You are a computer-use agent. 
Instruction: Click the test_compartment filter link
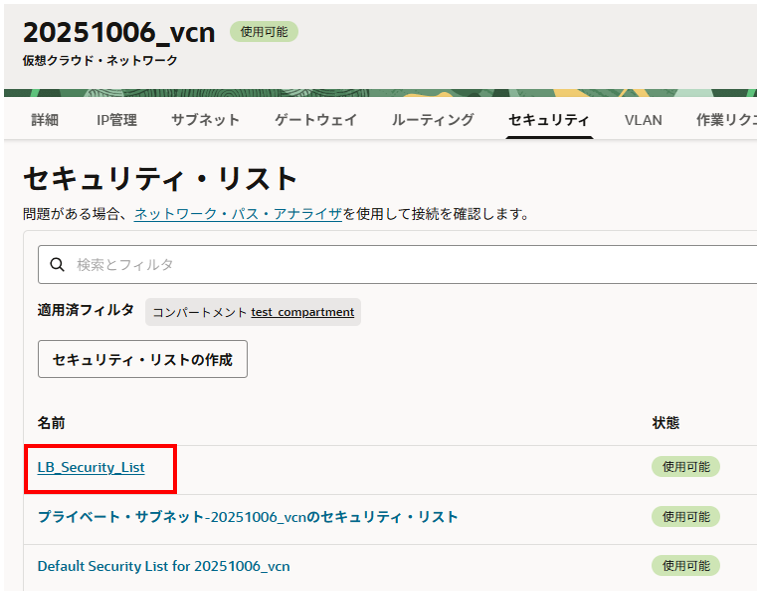pyautogui.click(x=302, y=312)
